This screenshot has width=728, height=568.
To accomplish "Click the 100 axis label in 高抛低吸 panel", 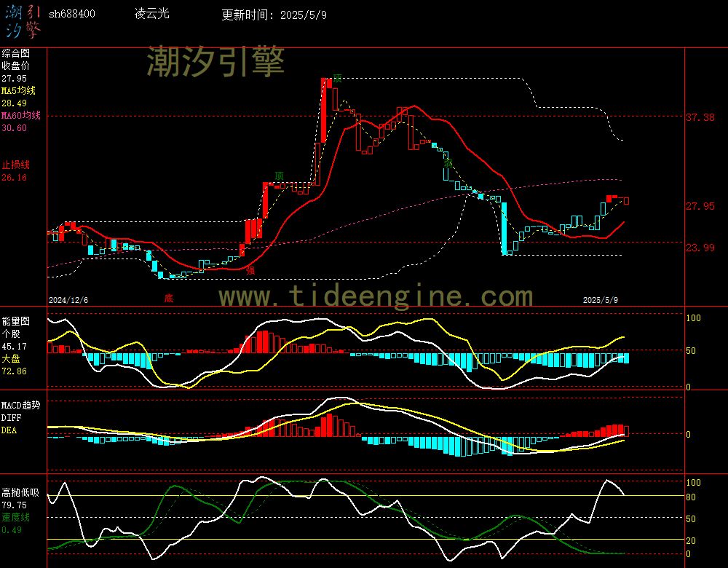I will pyautogui.click(x=693, y=483).
